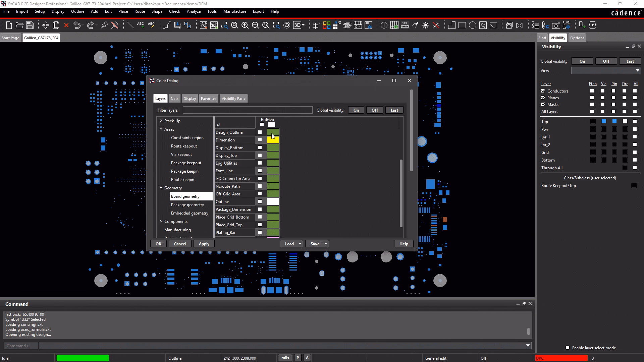Open the Manufacture menu

click(x=234, y=11)
